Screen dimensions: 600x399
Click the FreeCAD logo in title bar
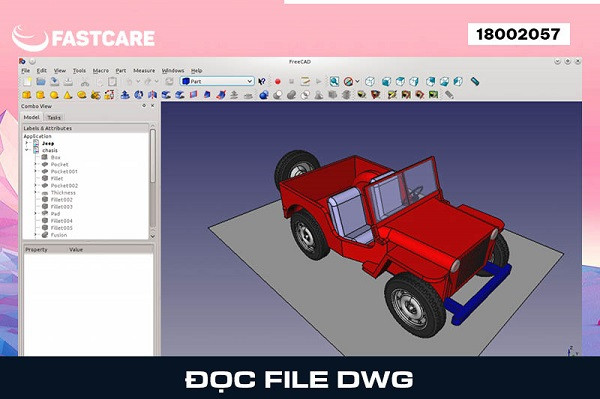[x=23, y=61]
